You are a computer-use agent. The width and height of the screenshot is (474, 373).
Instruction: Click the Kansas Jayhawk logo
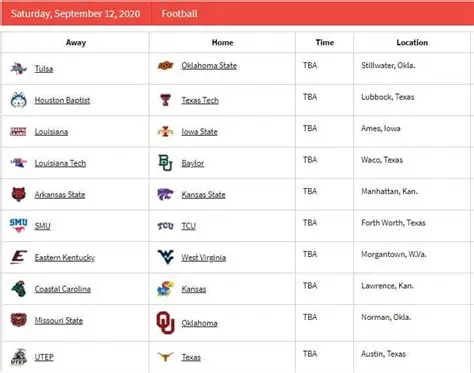click(x=165, y=289)
